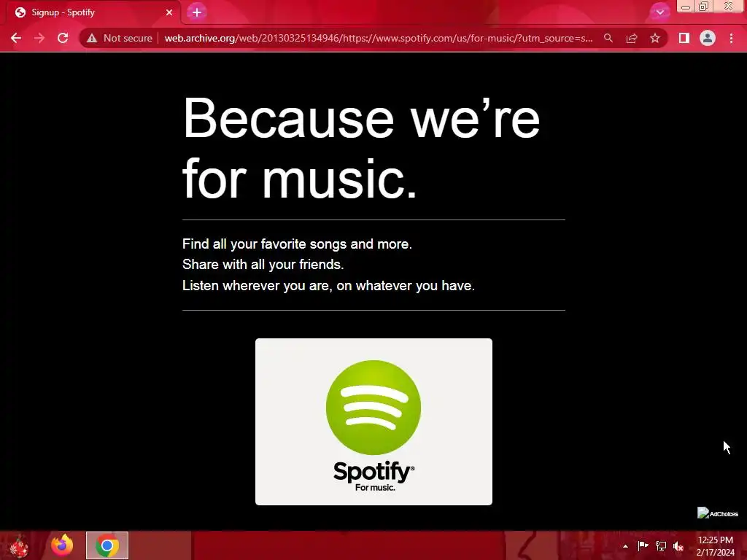The image size is (747, 560).
Task: Click the muted volume tray icon
Action: (678, 545)
